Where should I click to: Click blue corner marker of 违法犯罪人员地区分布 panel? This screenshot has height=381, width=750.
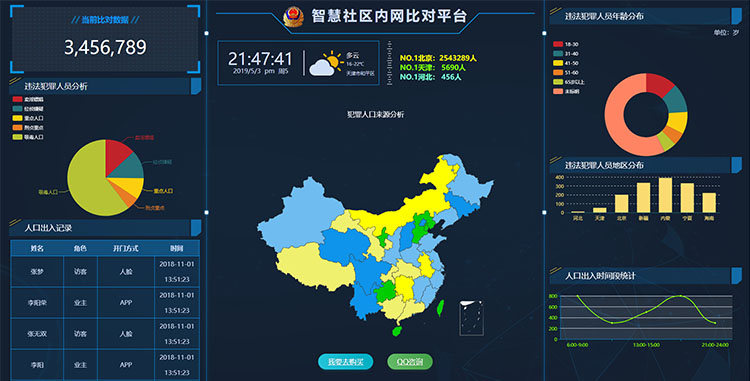tap(737, 165)
